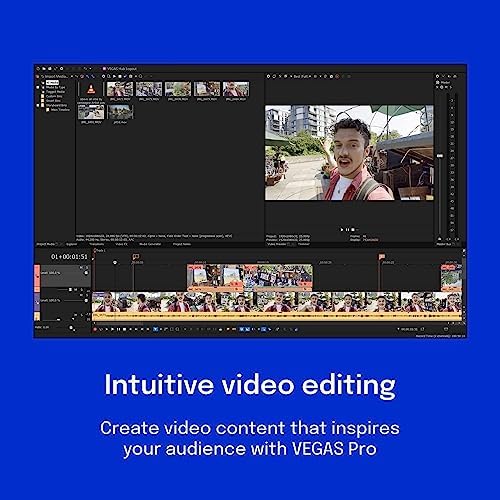Click the timeline transport play button
Image resolution: width=500 pixels, height=500 pixels.
[112, 329]
